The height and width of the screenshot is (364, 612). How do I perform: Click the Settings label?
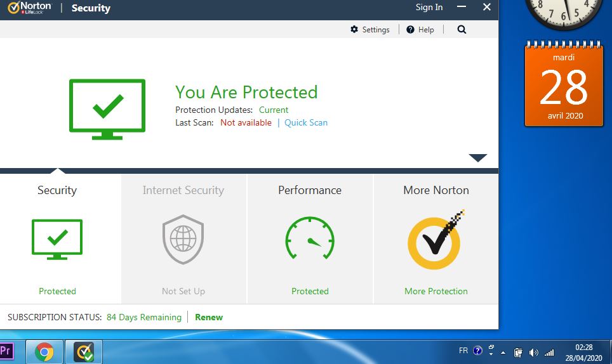click(376, 30)
